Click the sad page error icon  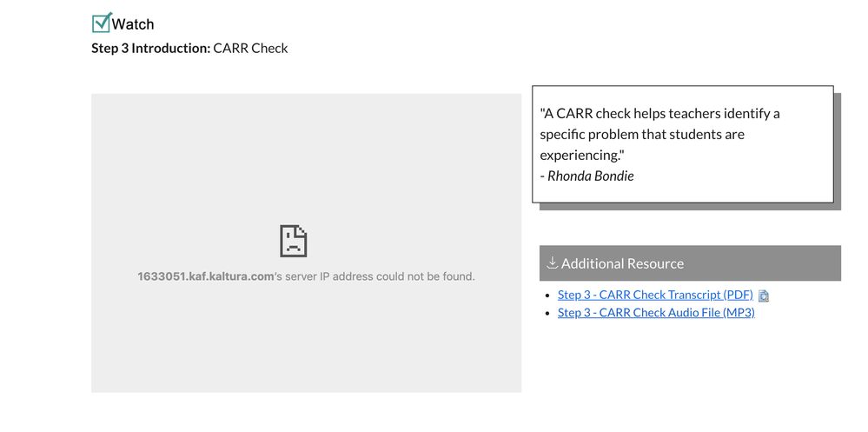click(x=294, y=241)
